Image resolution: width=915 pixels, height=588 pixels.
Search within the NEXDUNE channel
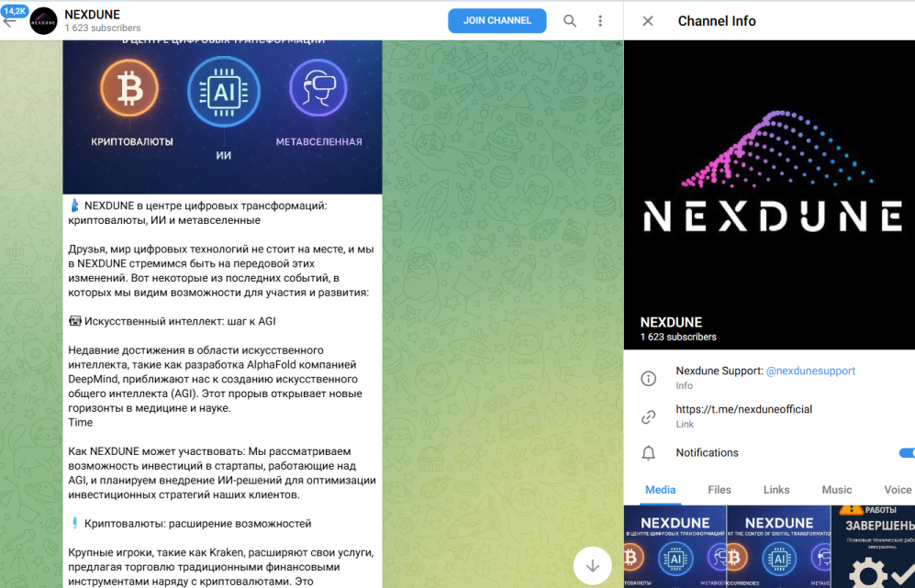570,21
